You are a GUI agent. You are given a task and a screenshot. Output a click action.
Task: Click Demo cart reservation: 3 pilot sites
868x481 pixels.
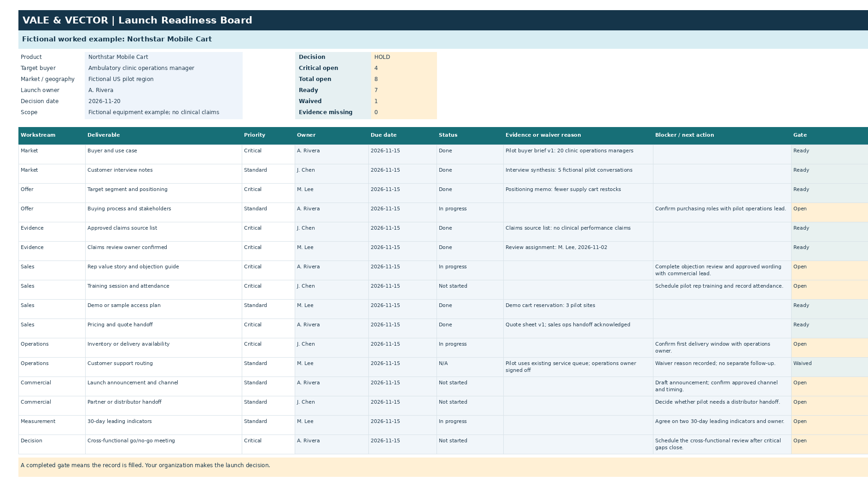tap(578, 309)
